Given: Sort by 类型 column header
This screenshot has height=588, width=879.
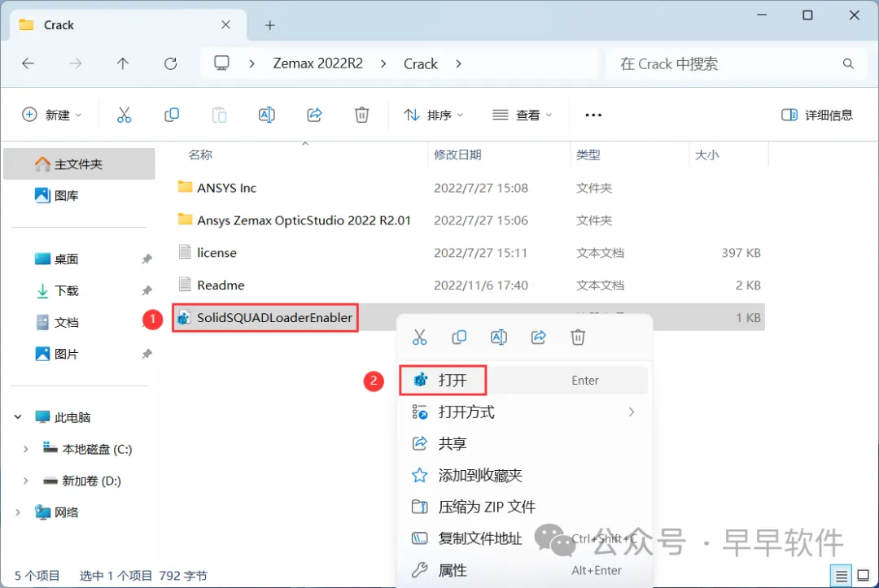Looking at the screenshot, I should pos(588,155).
